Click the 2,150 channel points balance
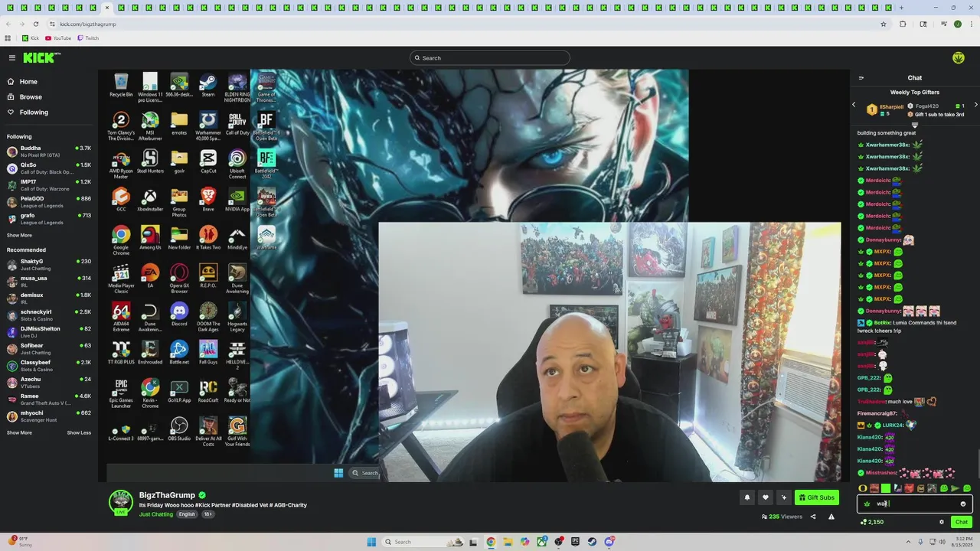980x551 pixels. pyautogui.click(x=872, y=522)
